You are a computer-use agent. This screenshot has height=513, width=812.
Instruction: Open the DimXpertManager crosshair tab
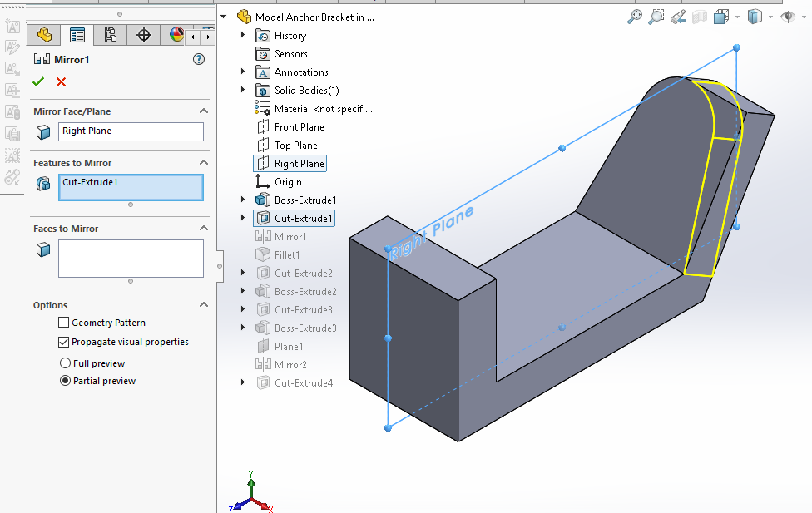click(x=144, y=35)
